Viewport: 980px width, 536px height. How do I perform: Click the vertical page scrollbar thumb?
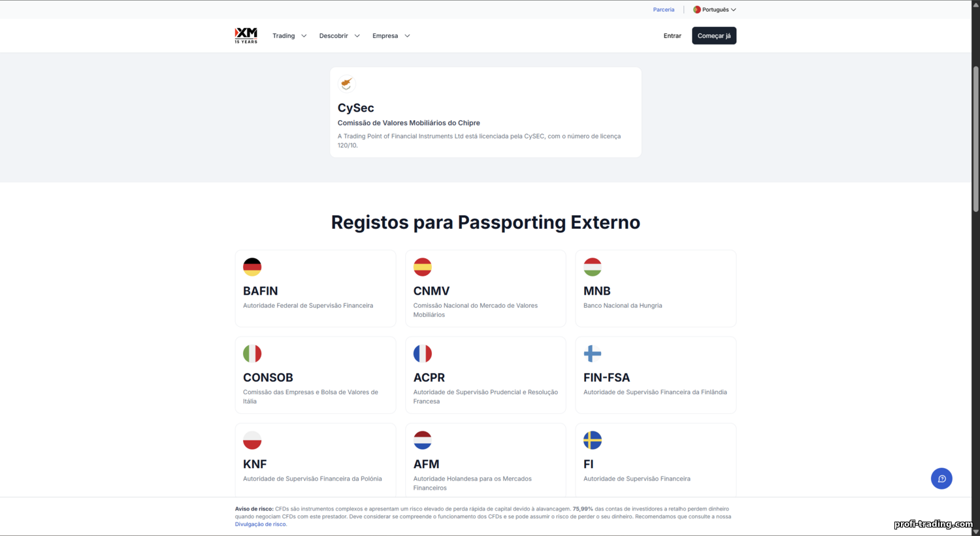click(x=975, y=139)
